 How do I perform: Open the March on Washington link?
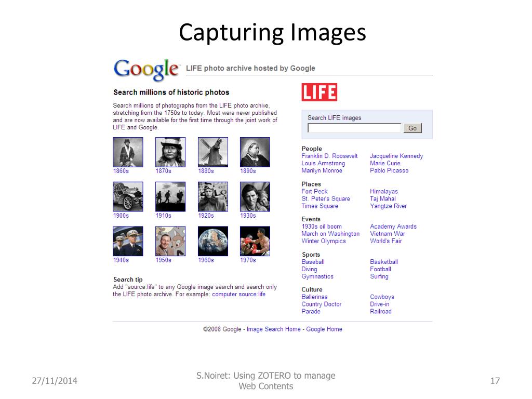pyautogui.click(x=330, y=234)
